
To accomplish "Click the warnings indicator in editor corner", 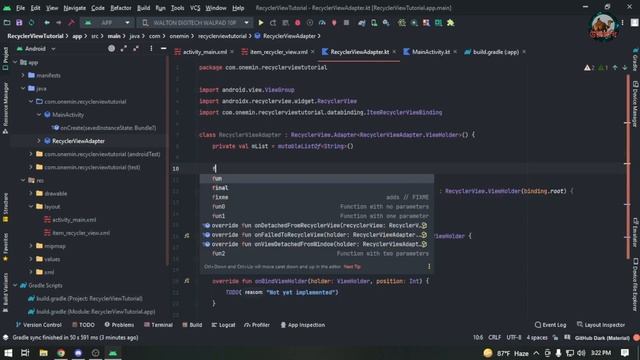I will (589, 68).
